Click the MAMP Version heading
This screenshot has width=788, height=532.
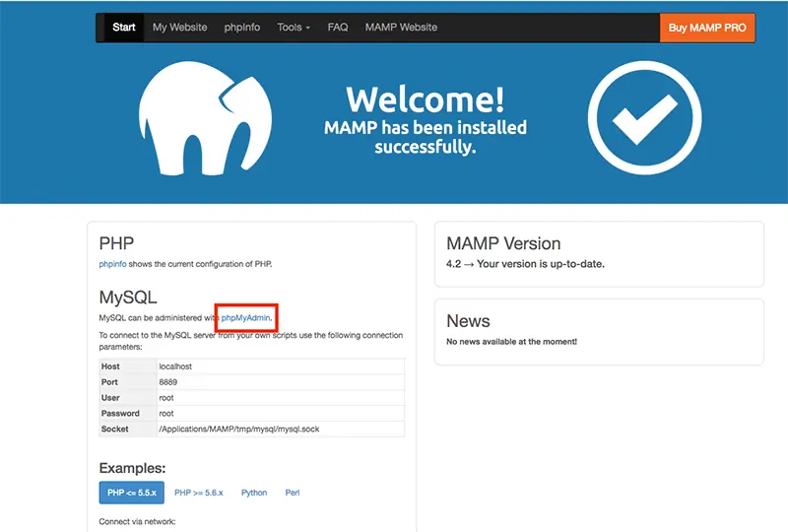pyautogui.click(x=503, y=243)
